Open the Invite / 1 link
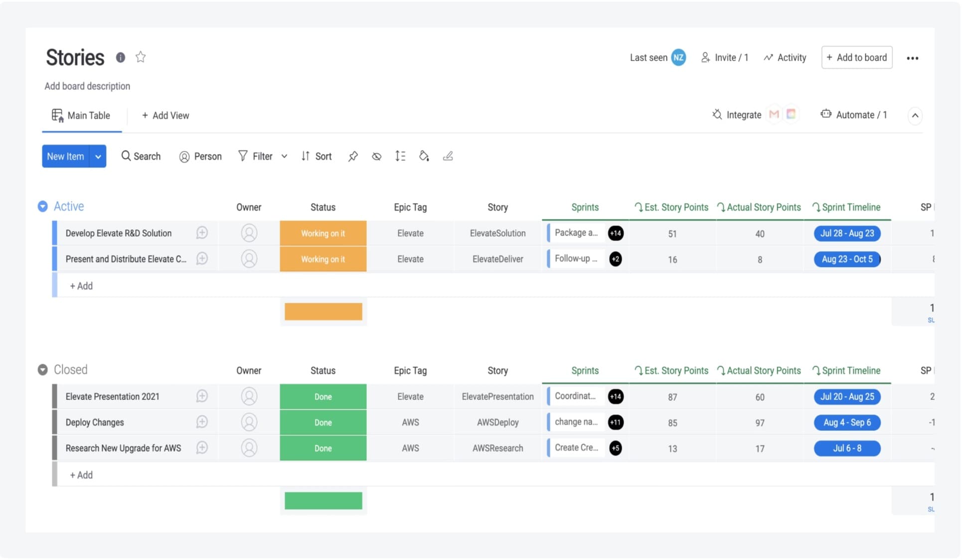The height and width of the screenshot is (560, 962). click(x=725, y=57)
